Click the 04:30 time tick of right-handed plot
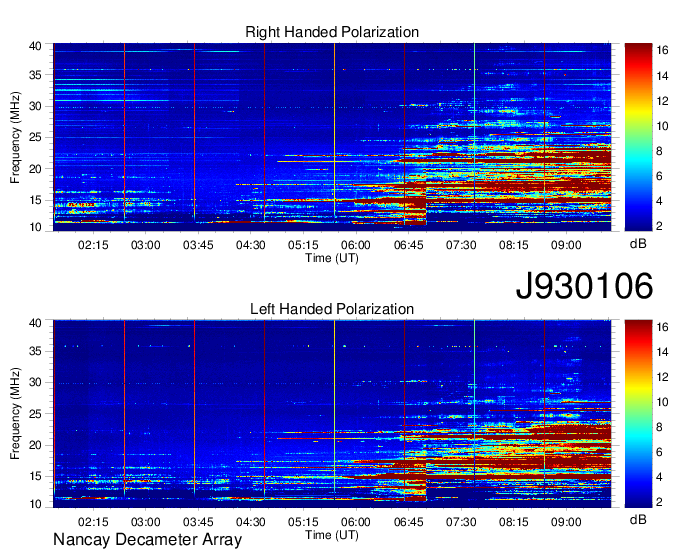680x552 pixels. click(x=251, y=245)
